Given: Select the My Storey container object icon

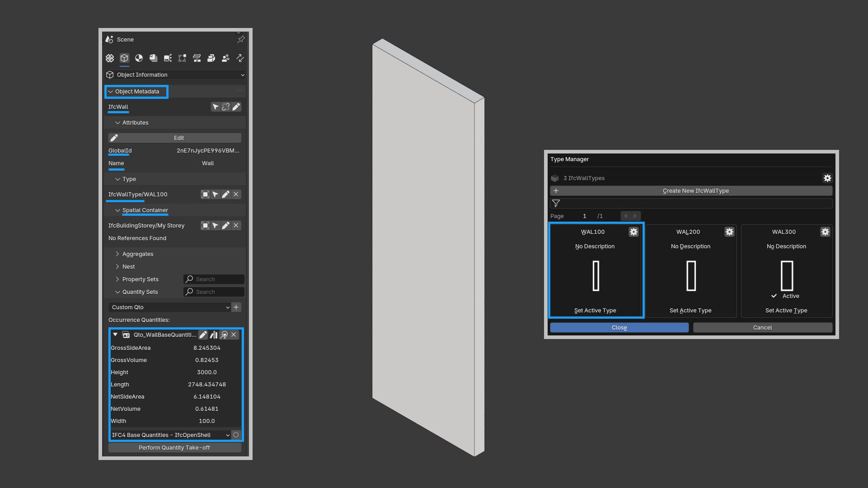Looking at the screenshot, I should 205,226.
